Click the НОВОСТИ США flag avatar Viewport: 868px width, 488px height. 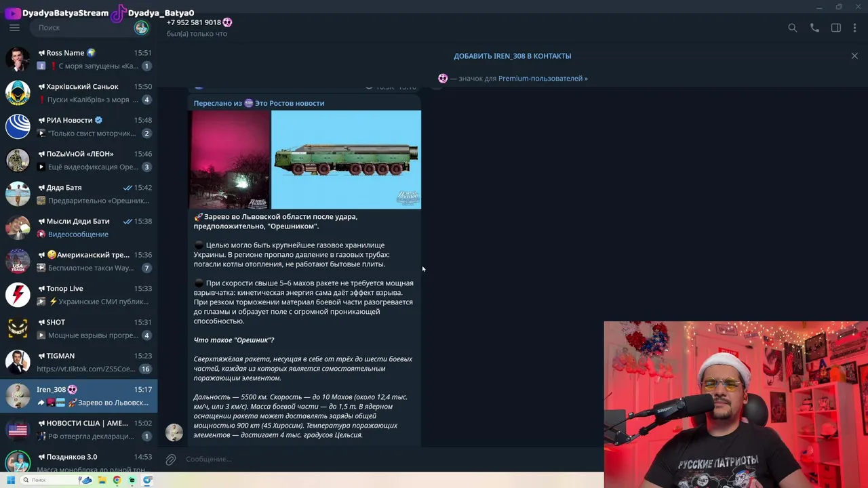click(x=18, y=430)
